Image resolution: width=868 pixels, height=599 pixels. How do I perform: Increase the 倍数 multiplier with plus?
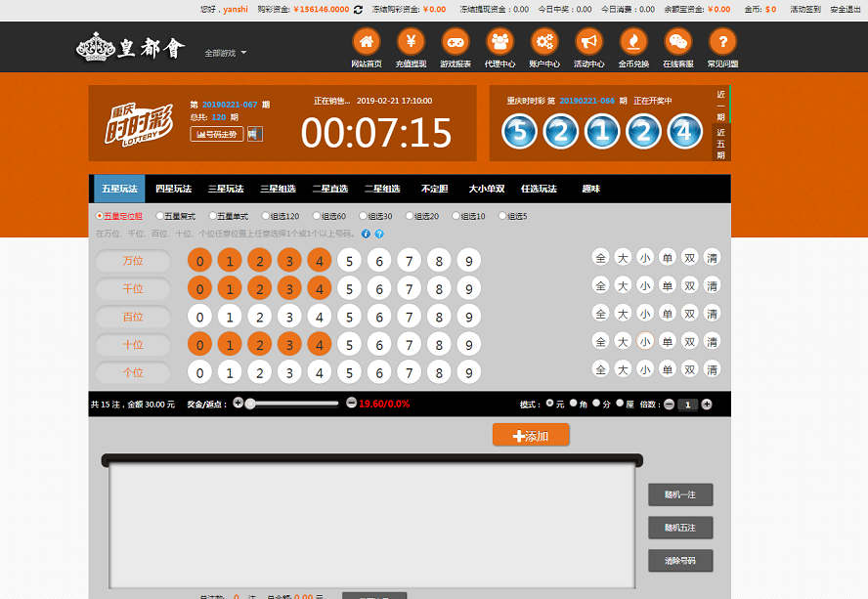[707, 404]
